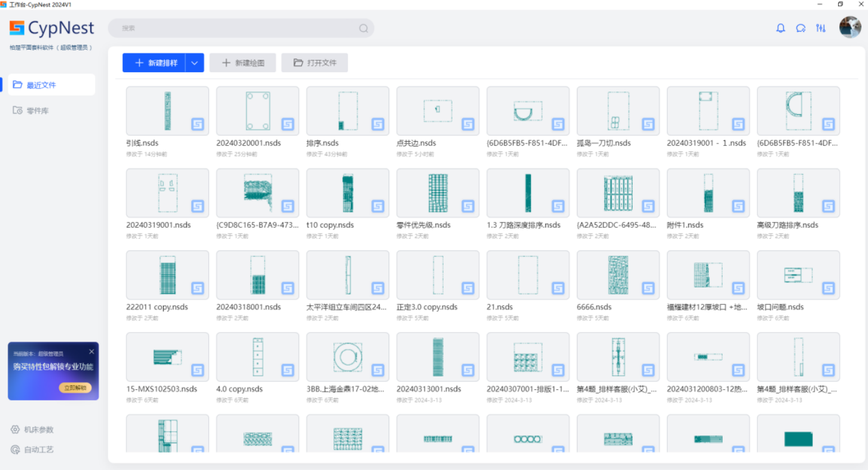Viewport: 868px width, 470px height.
Task: Click the search input field
Action: [241, 28]
